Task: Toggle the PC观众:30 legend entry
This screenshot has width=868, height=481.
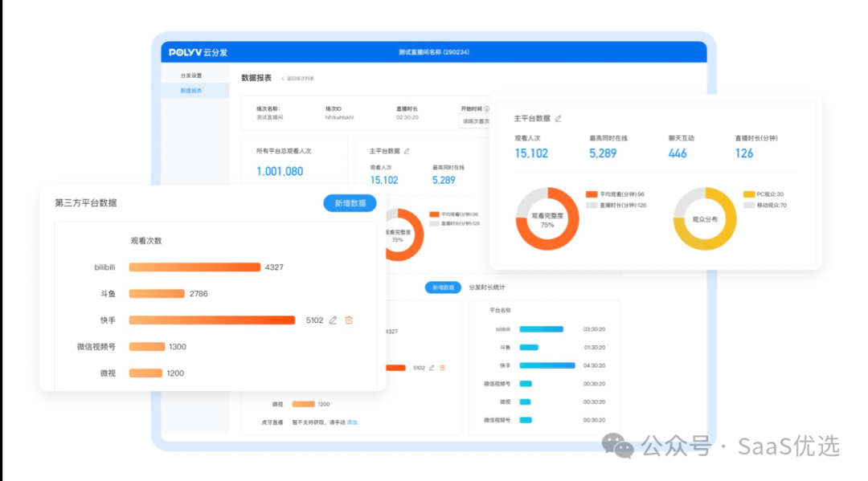Action: (x=764, y=194)
